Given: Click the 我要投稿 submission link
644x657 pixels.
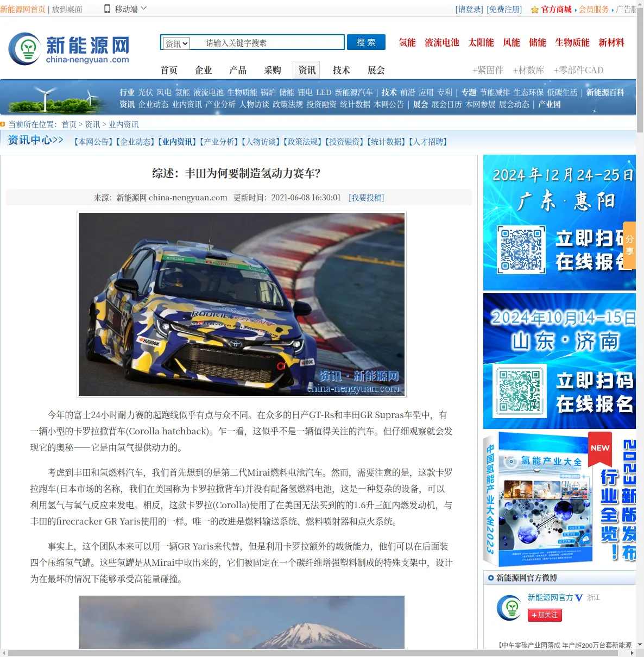Looking at the screenshot, I should pos(367,198).
